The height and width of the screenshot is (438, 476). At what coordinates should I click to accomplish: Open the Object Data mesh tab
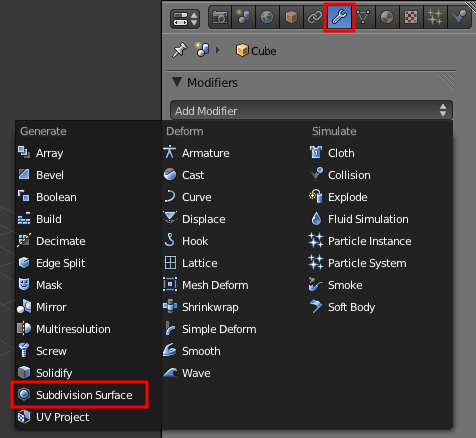[363, 17]
